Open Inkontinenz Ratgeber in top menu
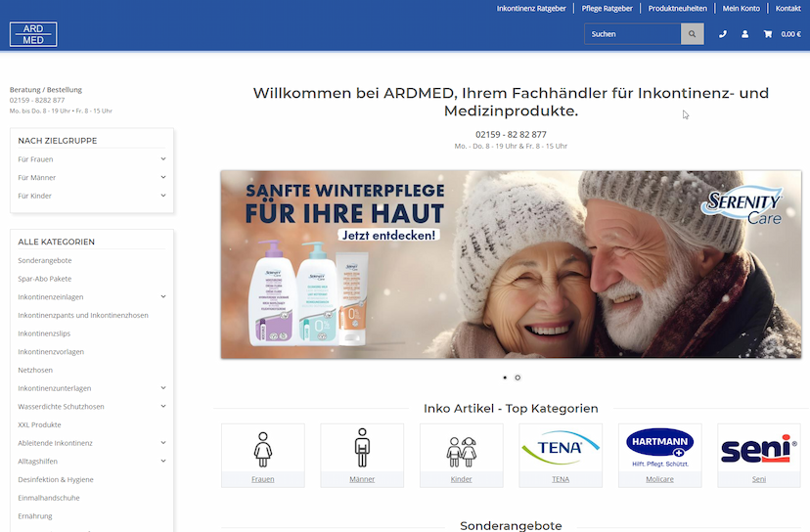The width and height of the screenshot is (810, 532). (531, 8)
